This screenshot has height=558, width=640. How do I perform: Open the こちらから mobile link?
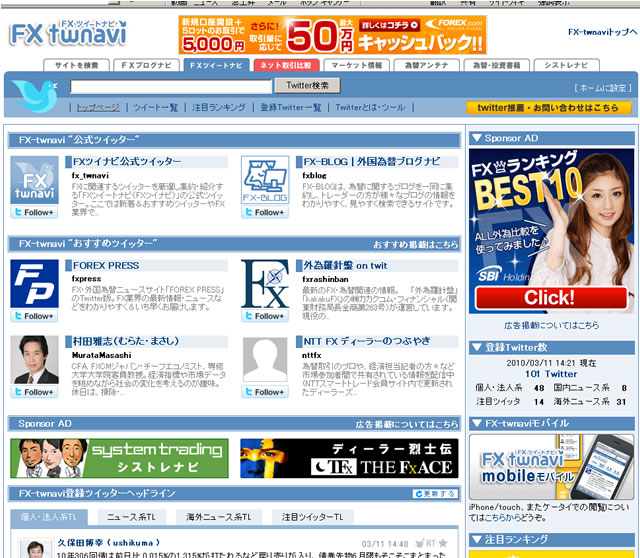click(502, 518)
